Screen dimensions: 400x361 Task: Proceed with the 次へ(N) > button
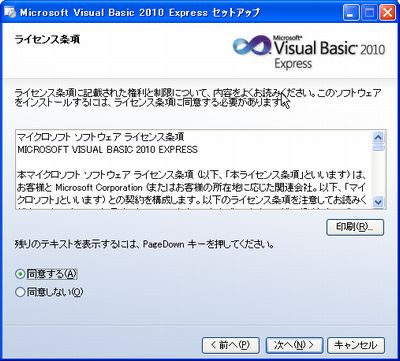click(294, 345)
